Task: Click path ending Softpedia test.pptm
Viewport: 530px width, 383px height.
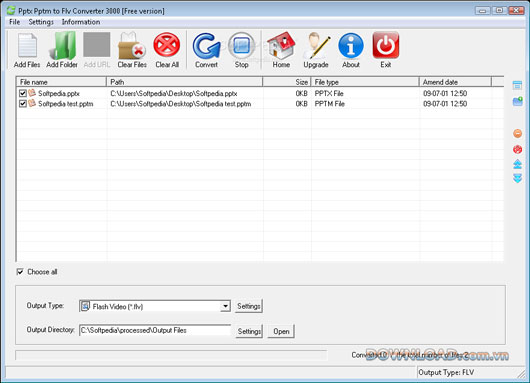Action: (180, 104)
